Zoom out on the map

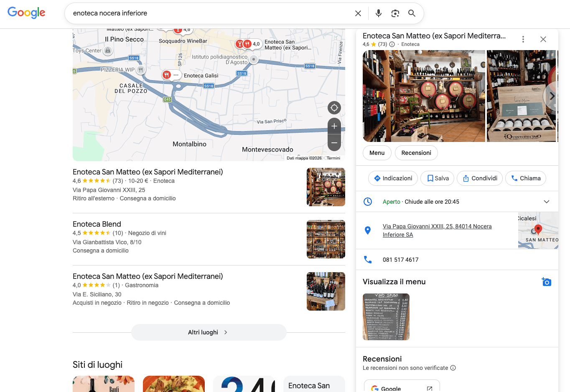334,143
